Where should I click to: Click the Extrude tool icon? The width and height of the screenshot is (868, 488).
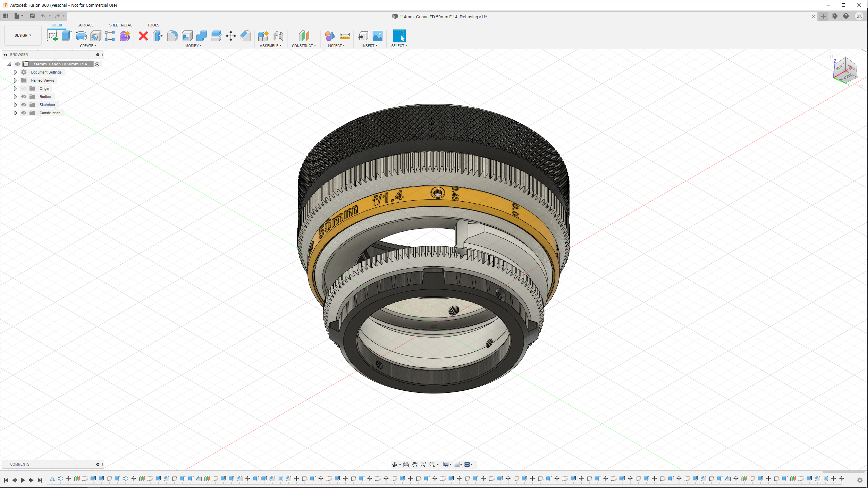[x=66, y=36]
